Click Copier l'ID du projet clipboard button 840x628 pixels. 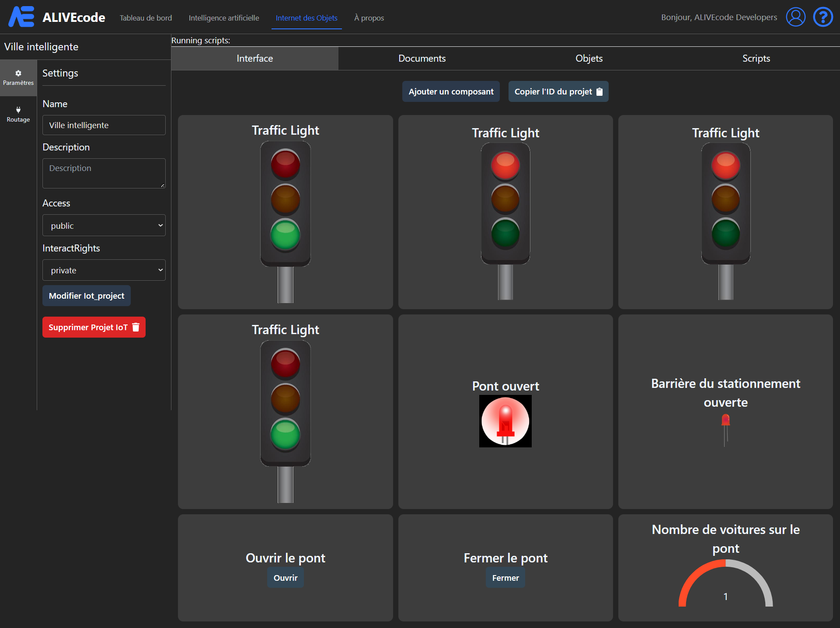click(558, 91)
